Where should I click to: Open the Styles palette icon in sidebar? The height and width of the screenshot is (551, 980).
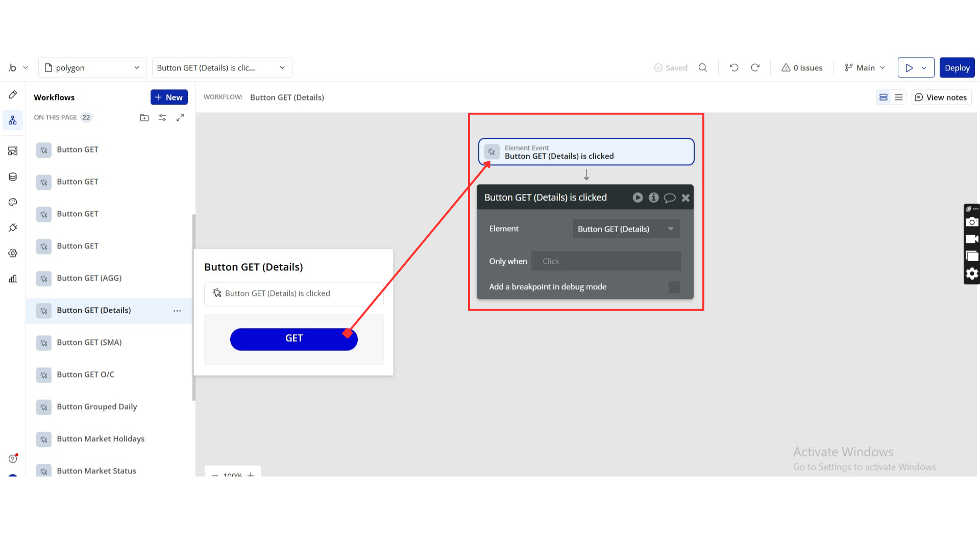click(13, 202)
